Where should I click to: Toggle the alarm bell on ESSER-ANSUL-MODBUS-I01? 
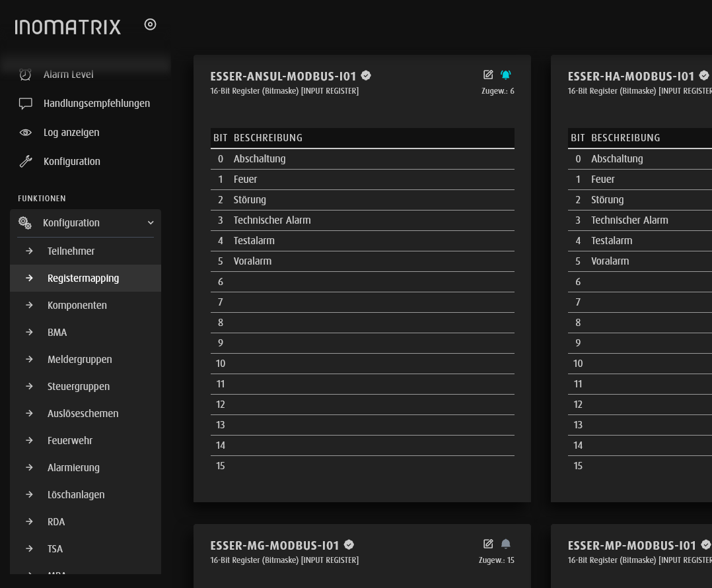coord(506,75)
